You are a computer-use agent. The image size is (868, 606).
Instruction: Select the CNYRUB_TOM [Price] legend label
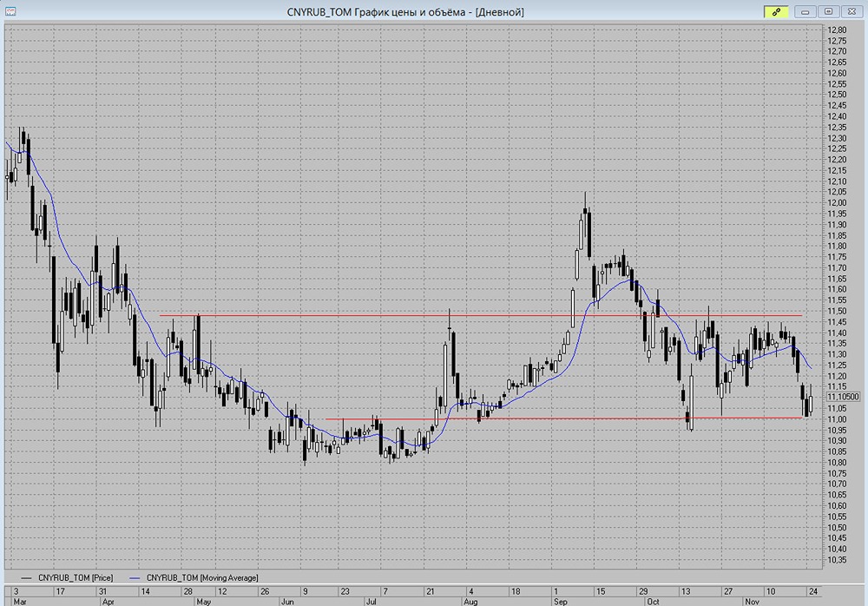click(75, 576)
